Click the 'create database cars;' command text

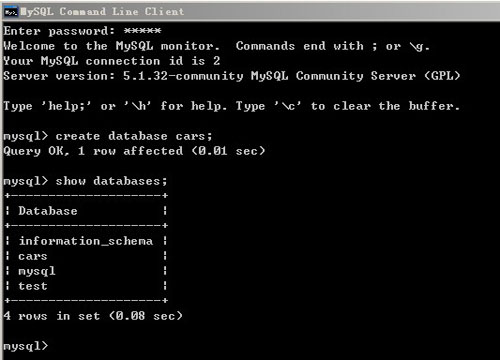(x=134, y=136)
